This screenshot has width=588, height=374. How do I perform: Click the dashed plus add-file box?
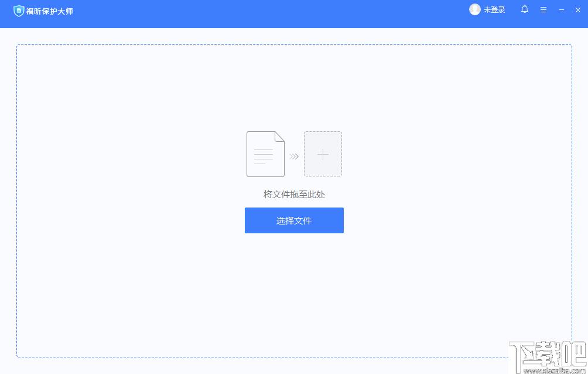tap(323, 154)
